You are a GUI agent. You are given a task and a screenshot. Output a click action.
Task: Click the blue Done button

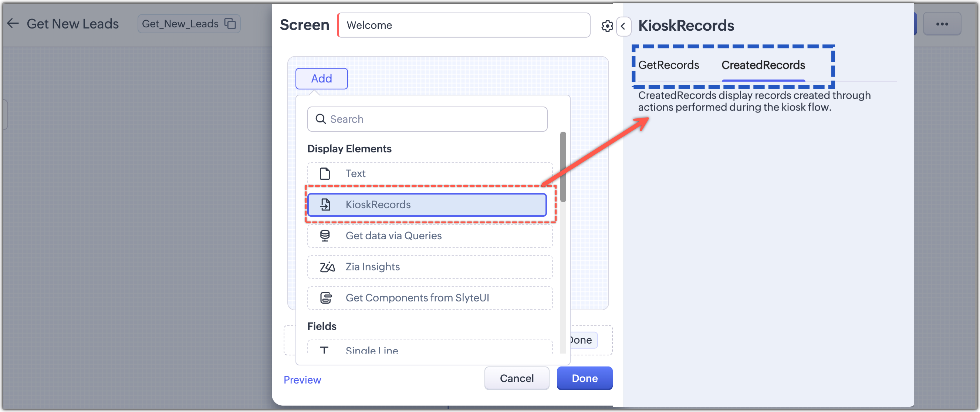(x=584, y=378)
